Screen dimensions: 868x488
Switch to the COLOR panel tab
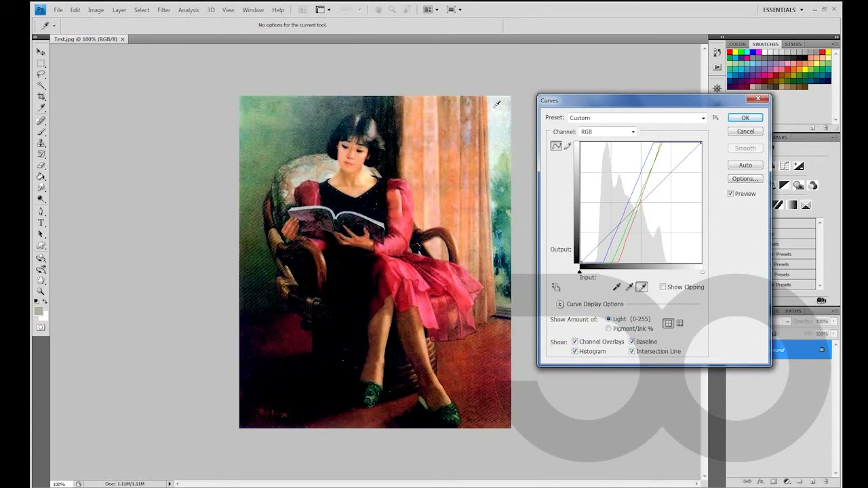737,44
